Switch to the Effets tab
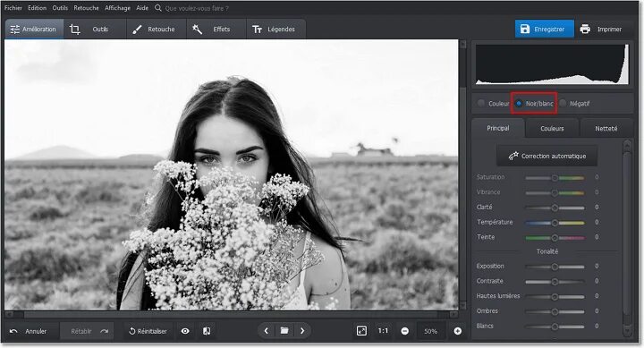Image resolution: width=644 pixels, height=348 pixels. 216,30
